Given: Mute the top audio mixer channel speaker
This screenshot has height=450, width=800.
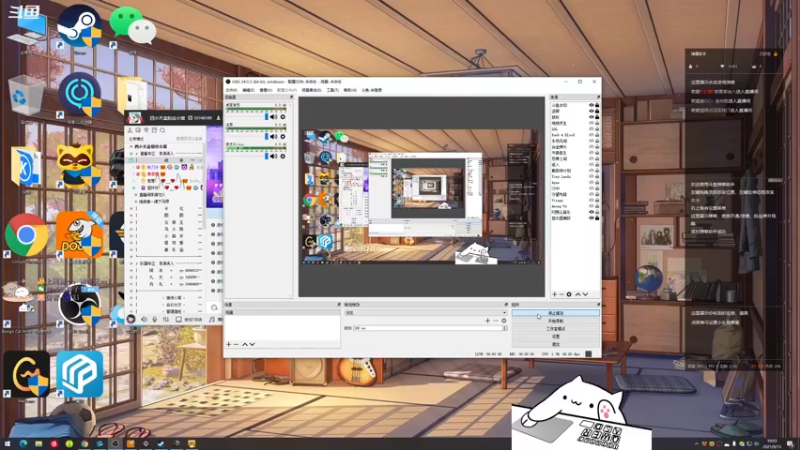Looking at the screenshot, I should tap(273, 117).
